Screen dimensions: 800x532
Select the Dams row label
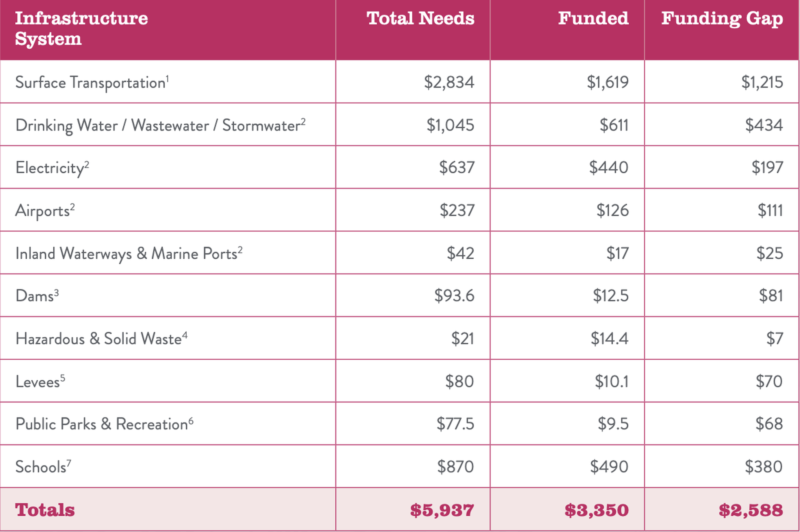click(x=37, y=296)
